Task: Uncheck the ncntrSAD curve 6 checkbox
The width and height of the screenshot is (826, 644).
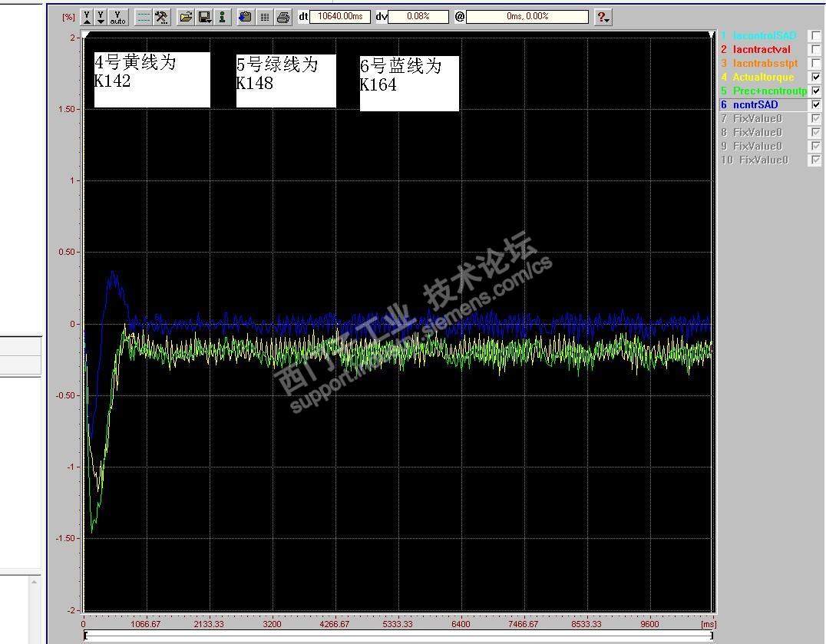Action: [x=816, y=104]
